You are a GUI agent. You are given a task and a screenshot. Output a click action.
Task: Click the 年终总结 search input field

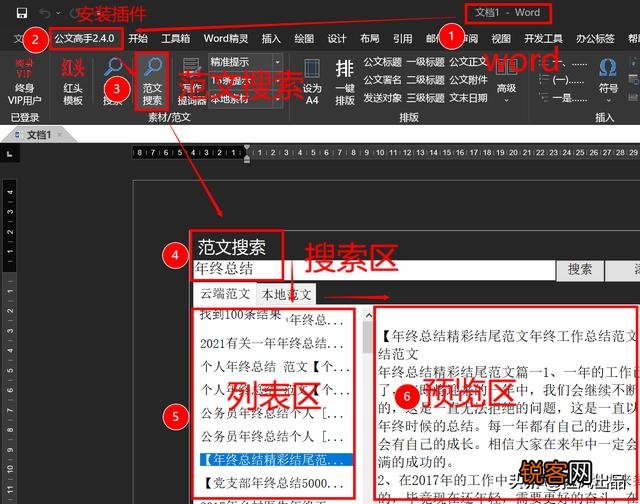373,270
